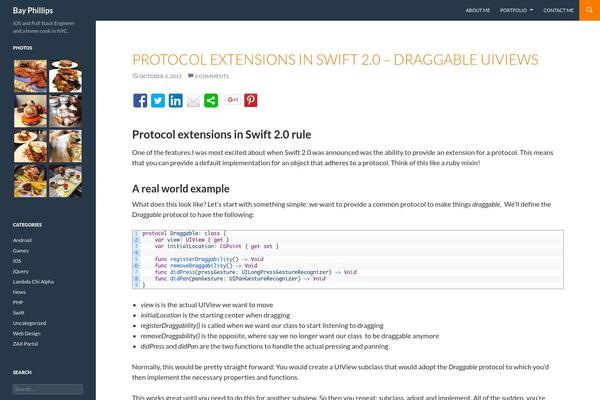The height and width of the screenshot is (400, 600).
Task: Open right photo thumbnail in bottom row
Action: (65, 181)
